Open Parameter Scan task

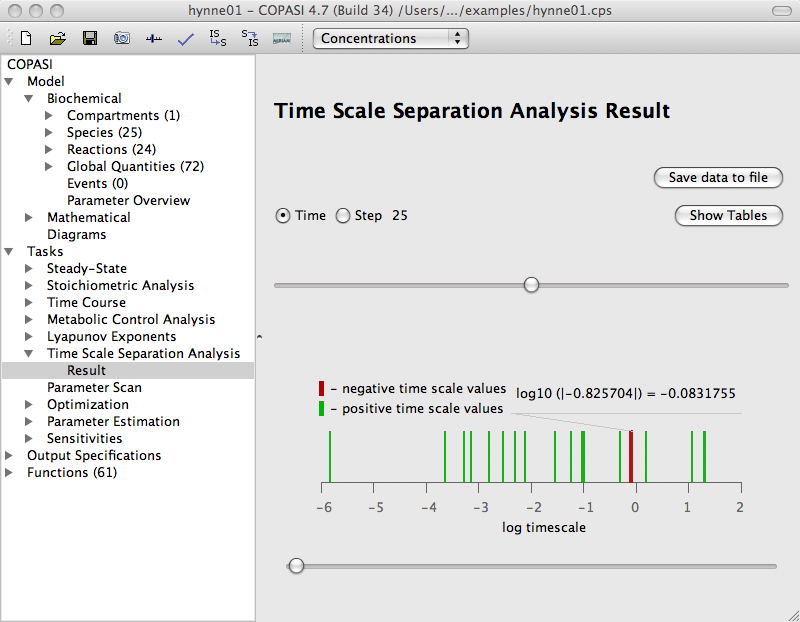(x=94, y=388)
